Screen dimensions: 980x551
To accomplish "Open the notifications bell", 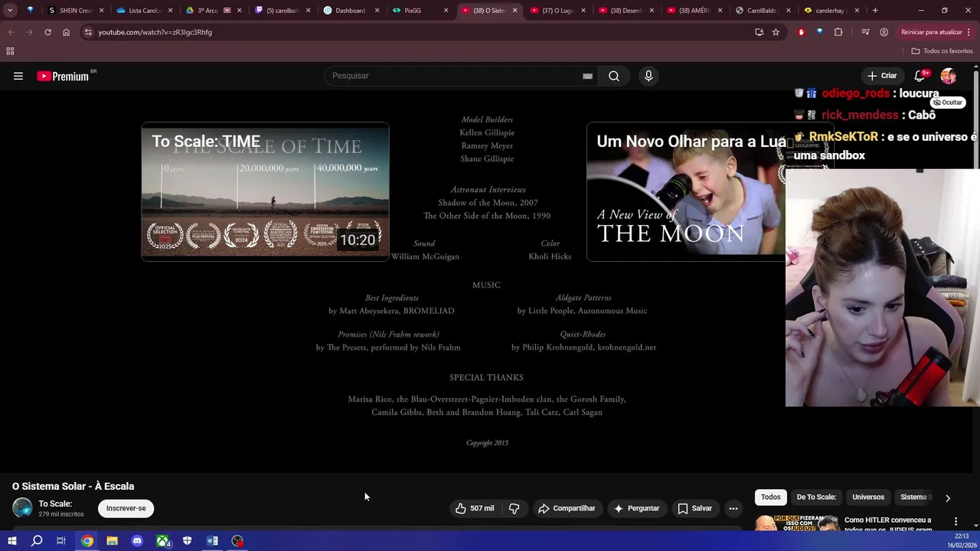I will point(920,76).
